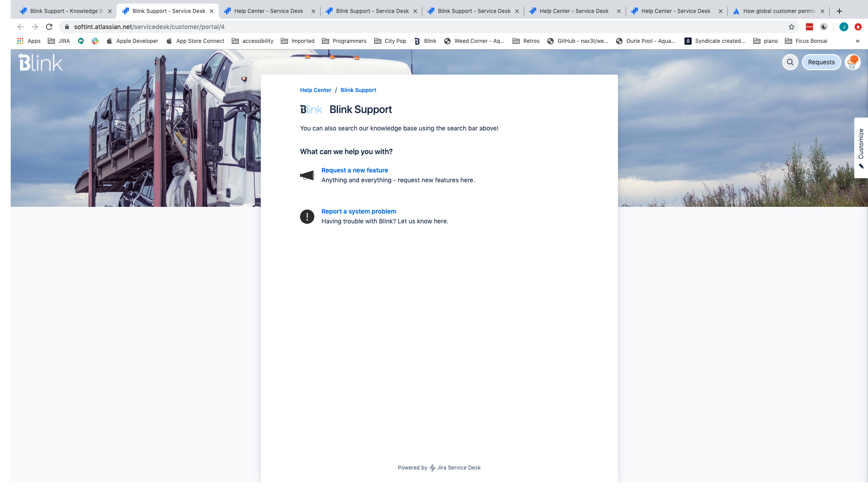Open the Report a system problem link
The height and width of the screenshot is (495, 868).
point(359,211)
